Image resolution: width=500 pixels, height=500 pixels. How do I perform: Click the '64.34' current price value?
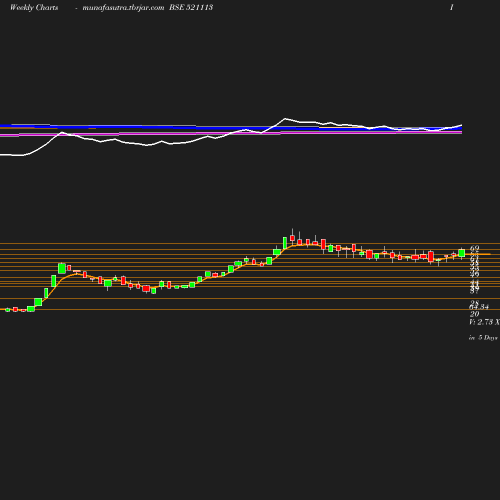[x=479, y=307]
